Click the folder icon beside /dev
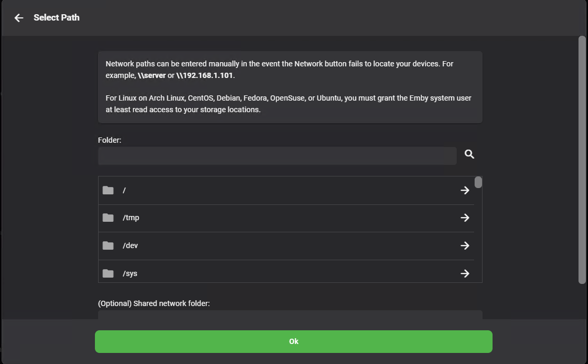This screenshot has height=364, width=588. 108,245
